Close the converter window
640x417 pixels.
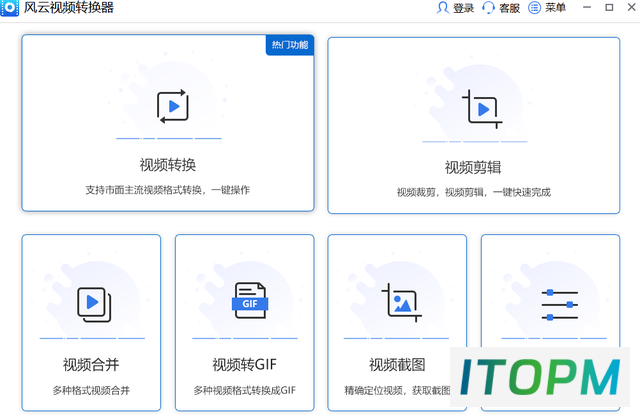tap(631, 7)
